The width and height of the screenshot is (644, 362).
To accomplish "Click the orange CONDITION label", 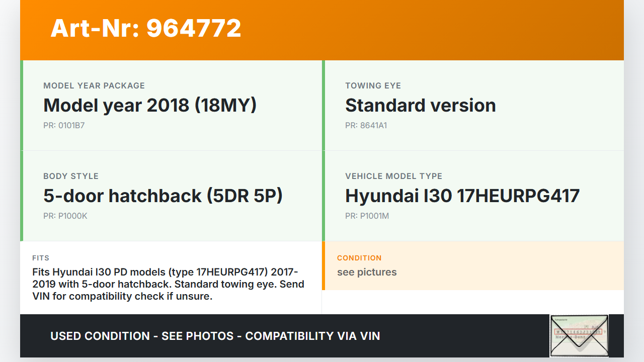I will click(359, 258).
